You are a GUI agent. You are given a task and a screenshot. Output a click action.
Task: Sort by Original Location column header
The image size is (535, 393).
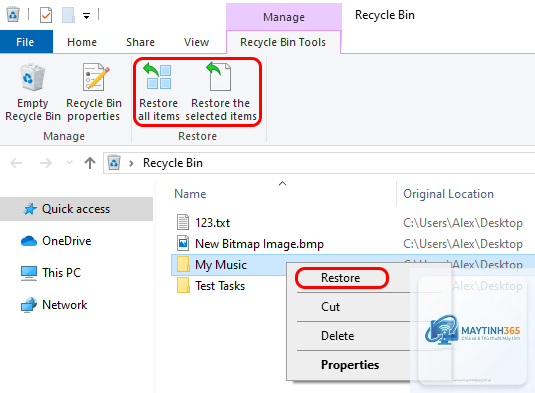[x=448, y=194]
